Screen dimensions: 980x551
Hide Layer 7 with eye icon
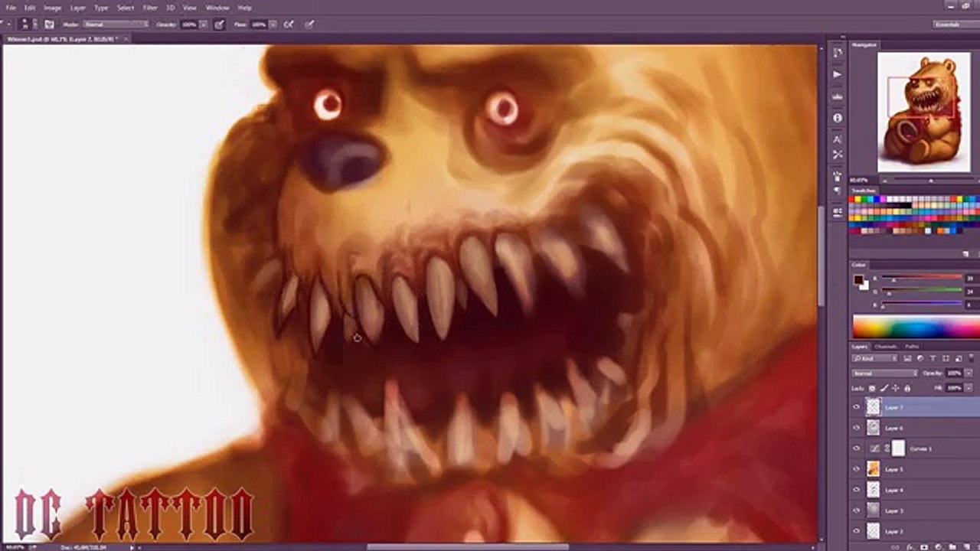click(x=857, y=407)
